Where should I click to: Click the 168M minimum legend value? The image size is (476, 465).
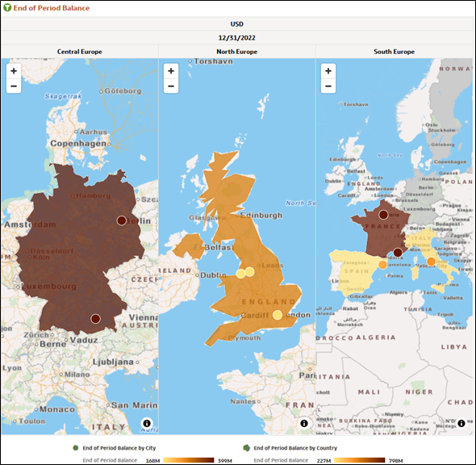(152, 460)
